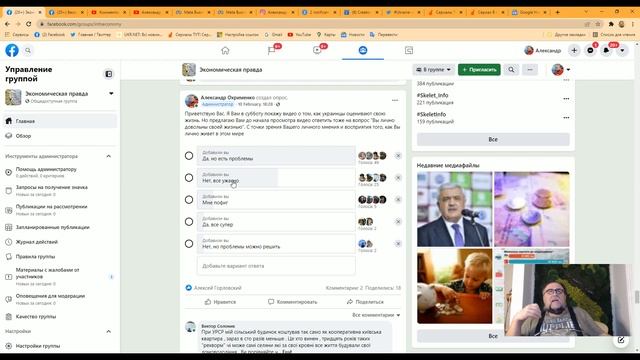
Task: Open the group three-dots more button
Action: pyautogui.click(x=530, y=70)
